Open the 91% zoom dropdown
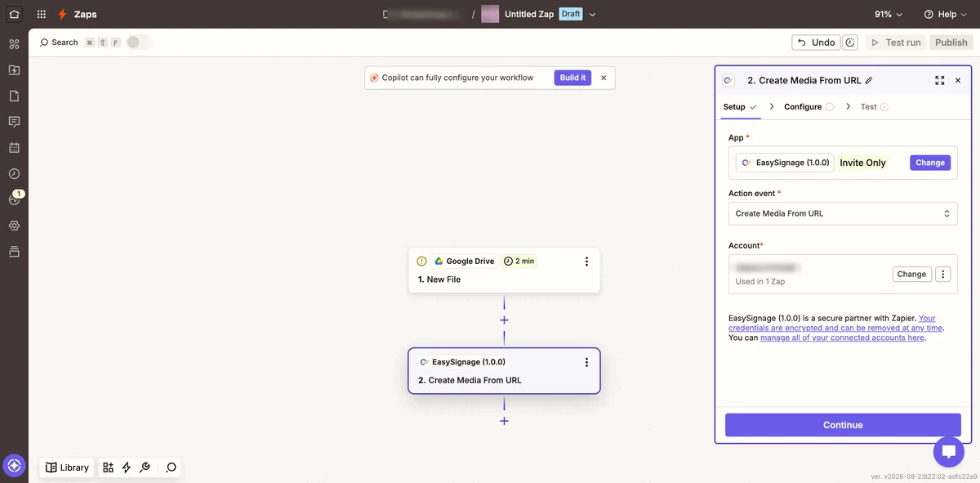The image size is (980, 483). [x=889, y=15]
